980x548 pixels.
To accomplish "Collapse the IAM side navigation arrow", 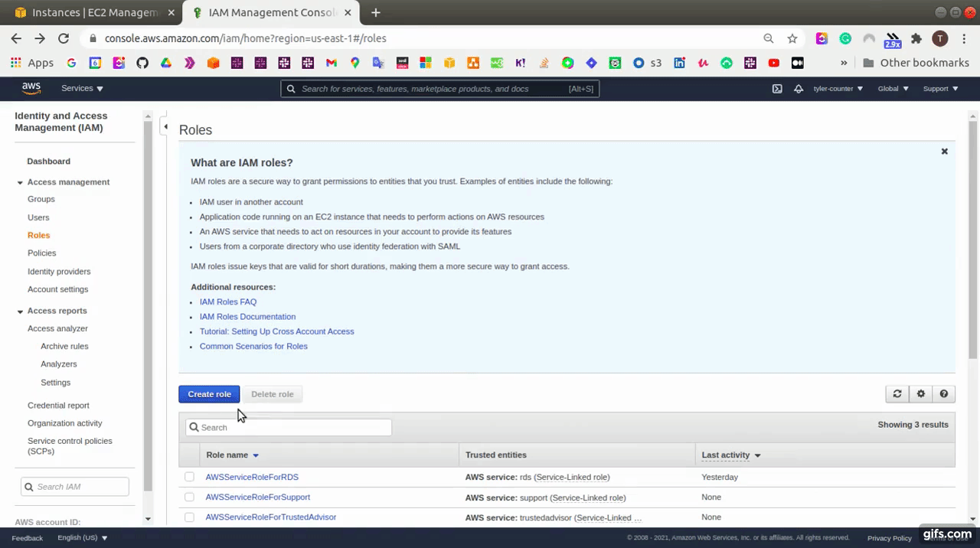I will (165, 126).
